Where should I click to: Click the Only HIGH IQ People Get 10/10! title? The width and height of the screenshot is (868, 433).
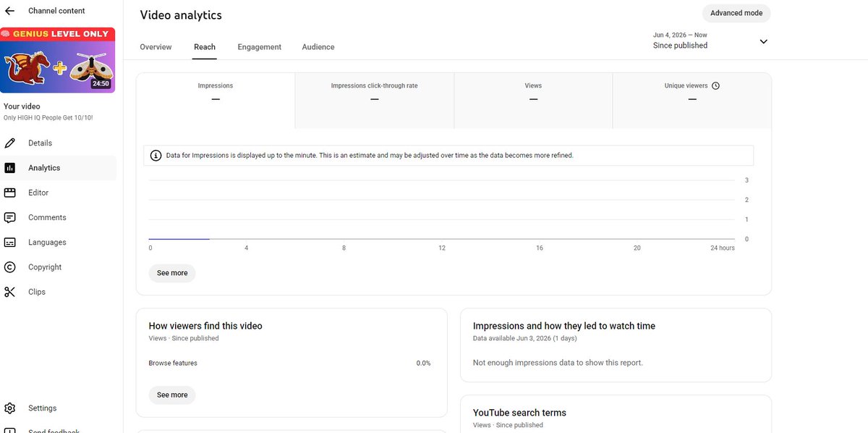[x=48, y=117]
